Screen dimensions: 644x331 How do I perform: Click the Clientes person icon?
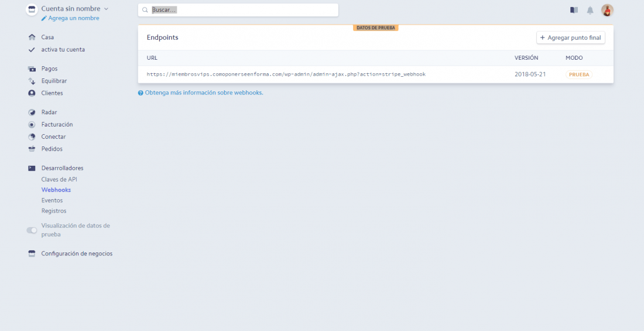(x=32, y=93)
